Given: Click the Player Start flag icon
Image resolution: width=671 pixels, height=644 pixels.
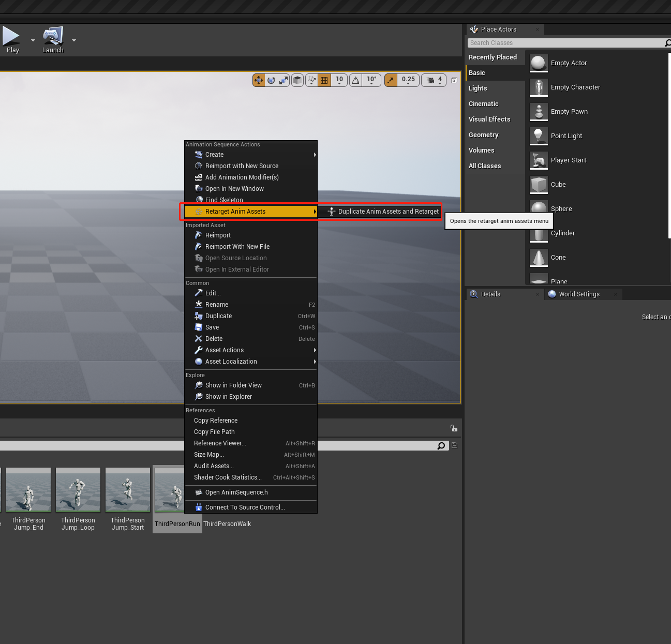Looking at the screenshot, I should click(539, 160).
